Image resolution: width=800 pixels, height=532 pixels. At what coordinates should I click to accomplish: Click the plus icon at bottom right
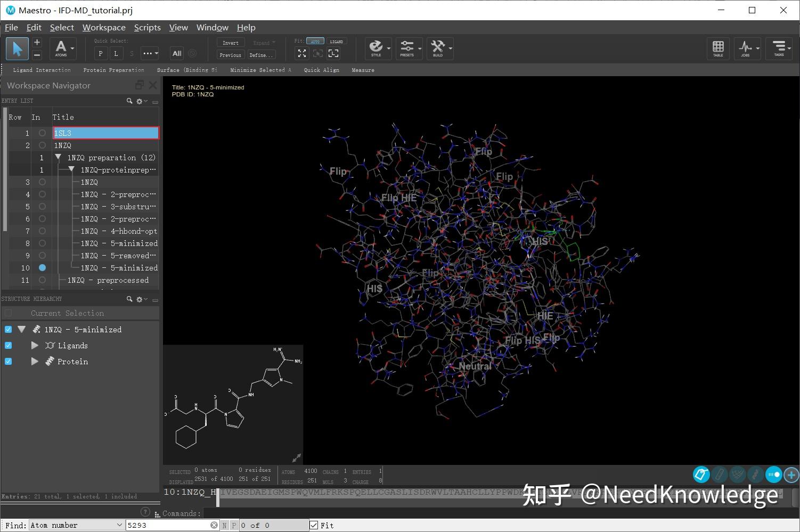pyautogui.click(x=791, y=474)
